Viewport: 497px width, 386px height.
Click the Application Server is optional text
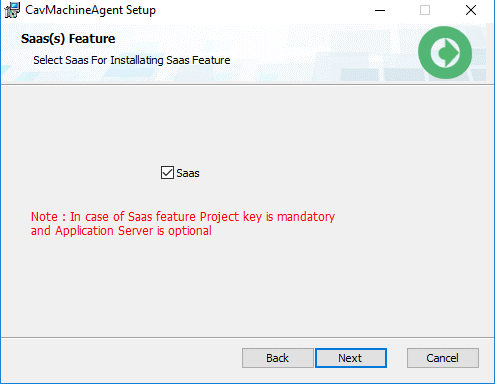point(133,231)
